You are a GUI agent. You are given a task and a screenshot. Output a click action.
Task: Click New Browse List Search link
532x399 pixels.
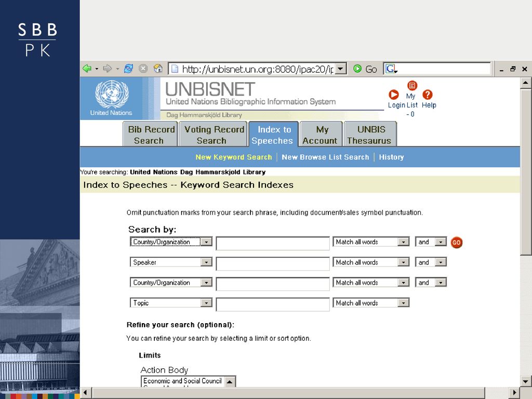[325, 157]
